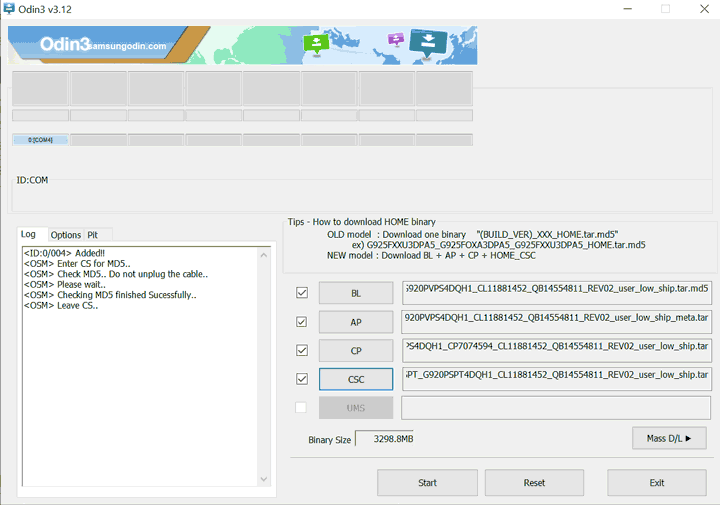Click the BL file path field
This screenshot has width=720, height=505.
click(556, 293)
